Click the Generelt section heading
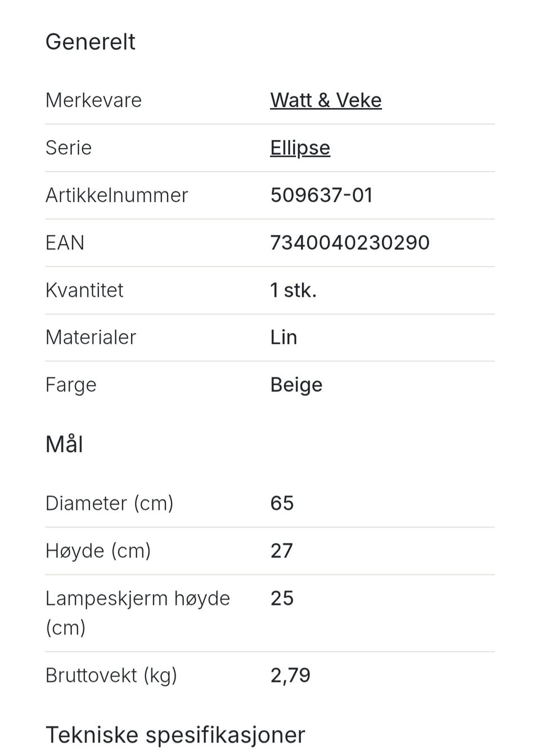Screen dimensions: 540x756 pos(90,42)
